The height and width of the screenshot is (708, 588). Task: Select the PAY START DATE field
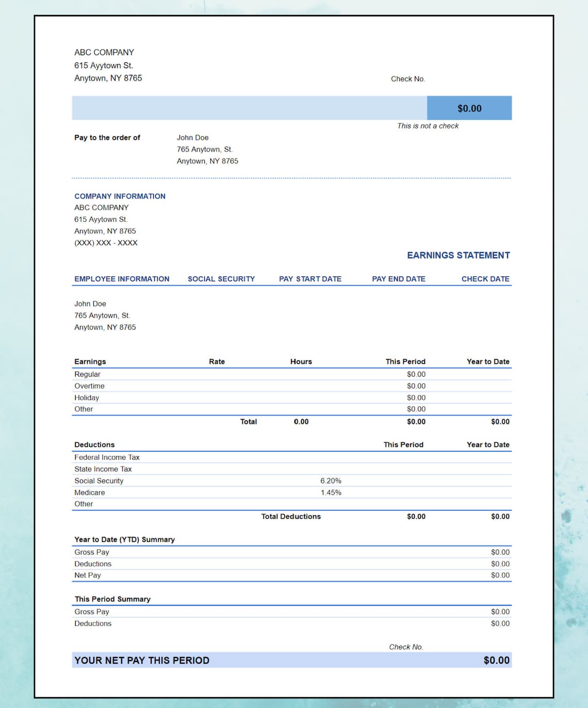tap(310, 279)
